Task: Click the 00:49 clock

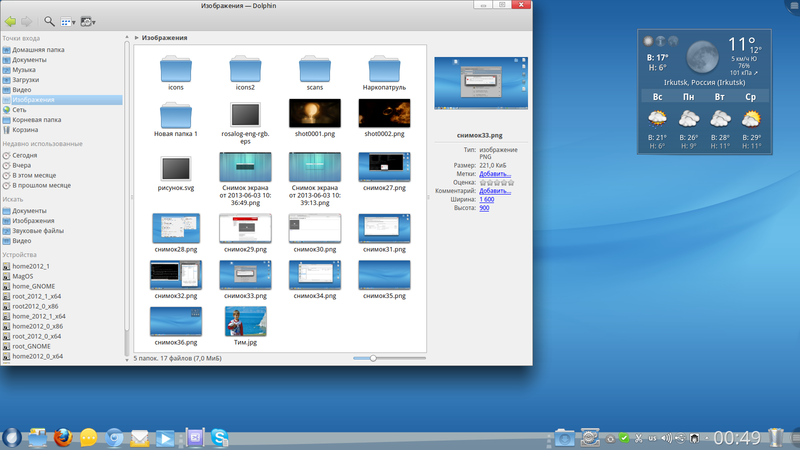Action: point(737,438)
